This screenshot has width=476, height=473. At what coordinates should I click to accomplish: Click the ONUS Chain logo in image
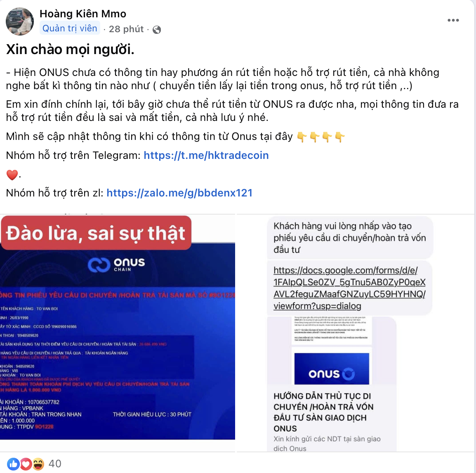click(117, 265)
